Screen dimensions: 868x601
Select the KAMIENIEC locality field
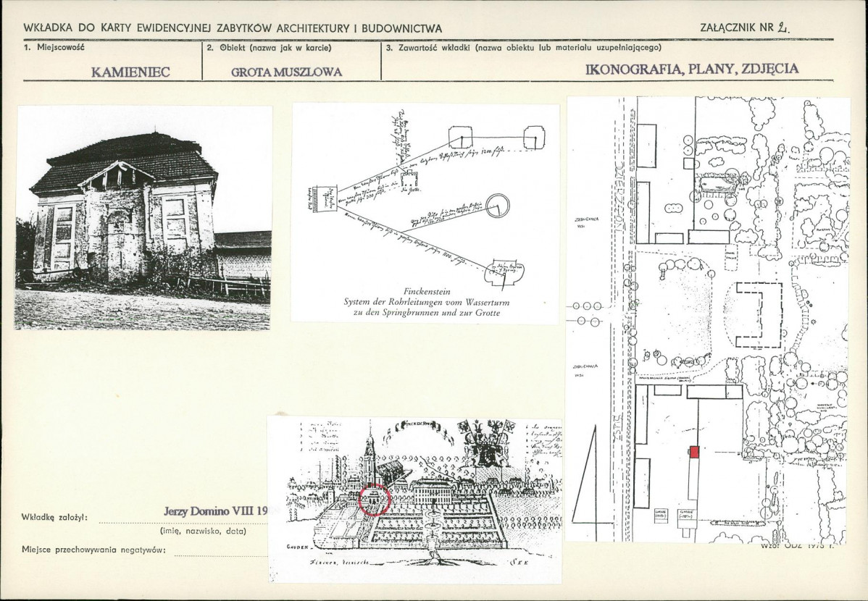130,72
